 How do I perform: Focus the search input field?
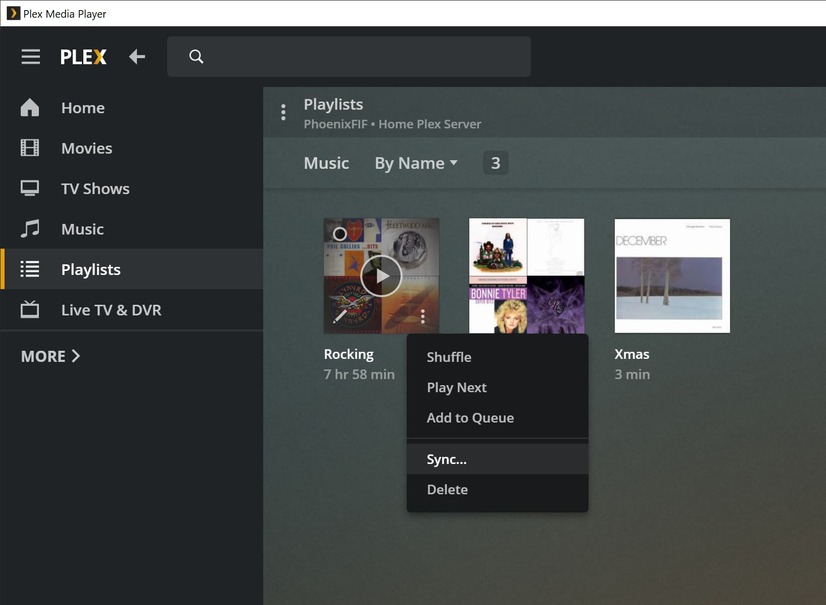pyautogui.click(x=349, y=56)
